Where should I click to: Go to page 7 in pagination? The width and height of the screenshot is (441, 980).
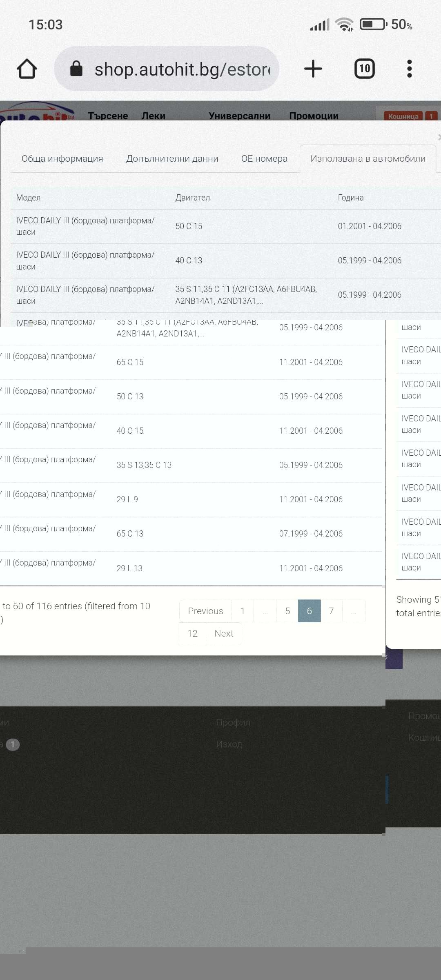(331, 611)
